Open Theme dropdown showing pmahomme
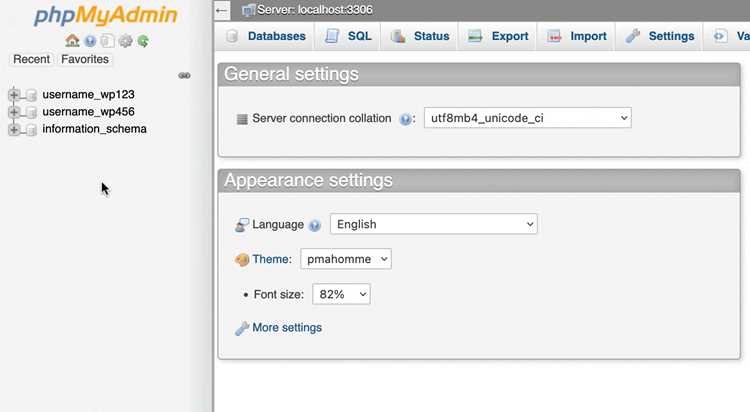 click(346, 259)
